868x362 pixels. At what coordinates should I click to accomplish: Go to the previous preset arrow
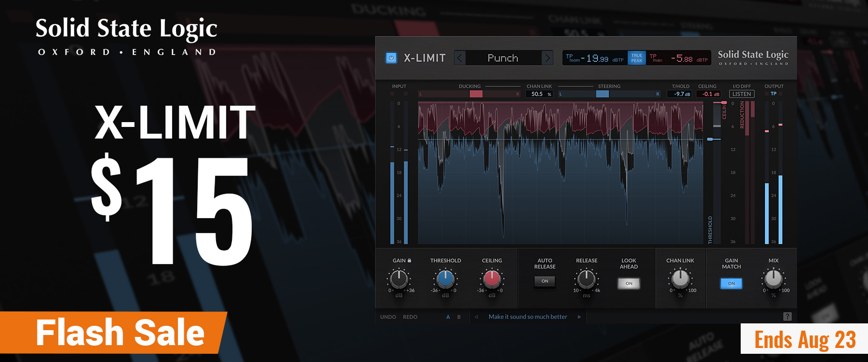point(460,58)
